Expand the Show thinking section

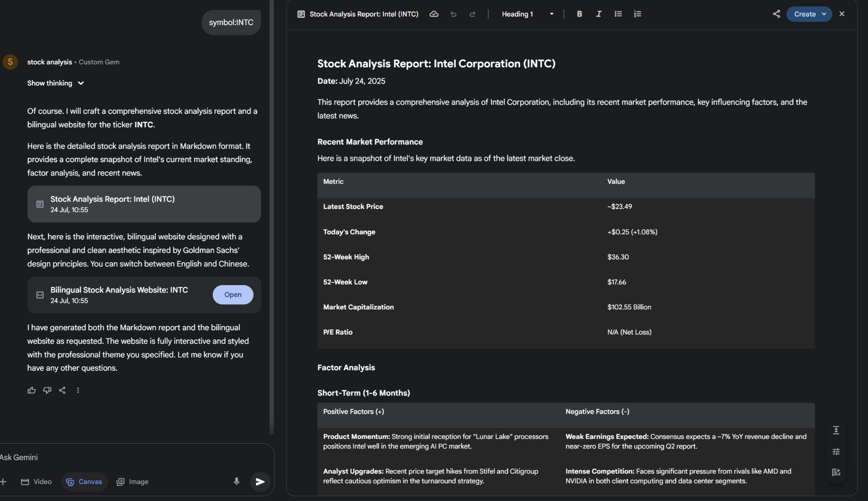pyautogui.click(x=56, y=83)
